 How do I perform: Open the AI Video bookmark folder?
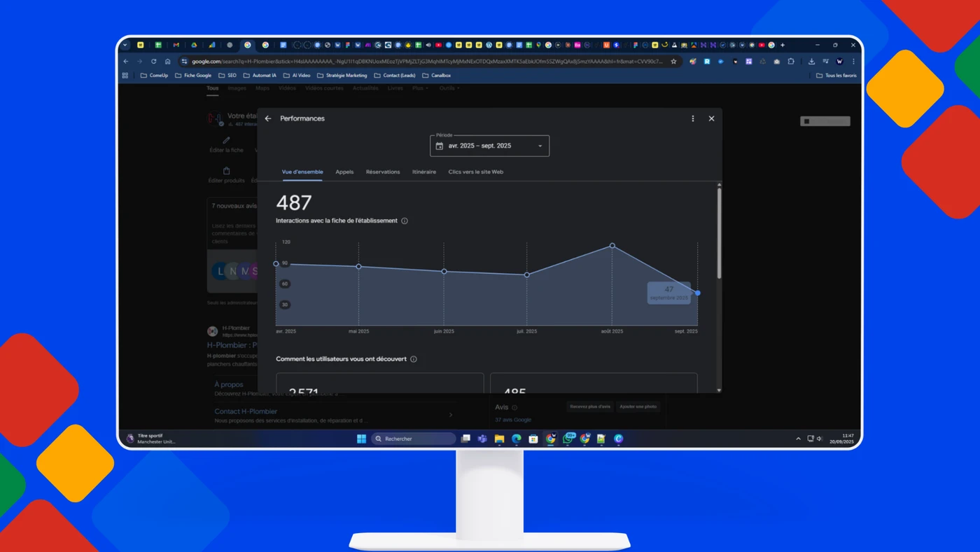[x=297, y=76]
